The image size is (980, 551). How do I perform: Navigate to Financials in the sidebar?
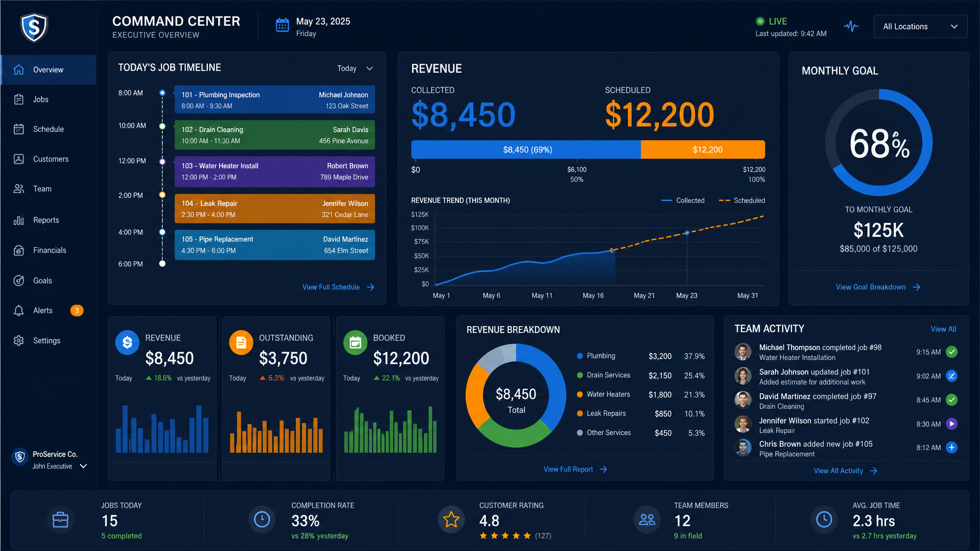click(x=48, y=250)
